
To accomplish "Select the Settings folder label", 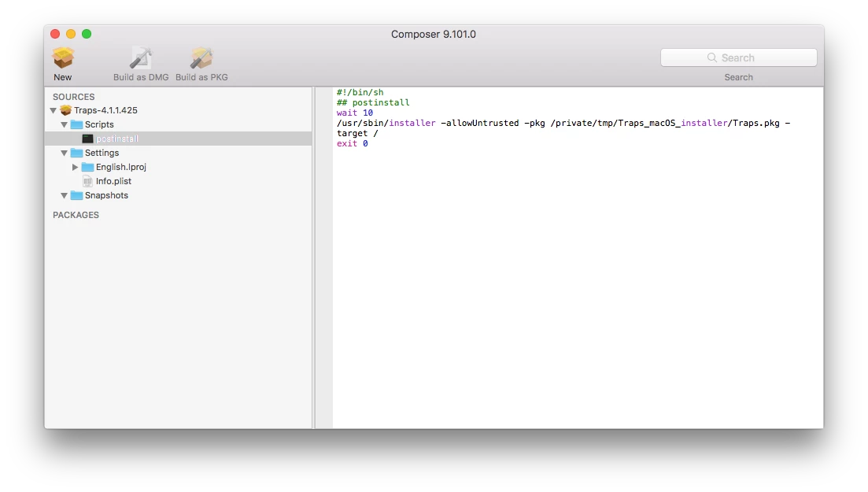I will (102, 153).
